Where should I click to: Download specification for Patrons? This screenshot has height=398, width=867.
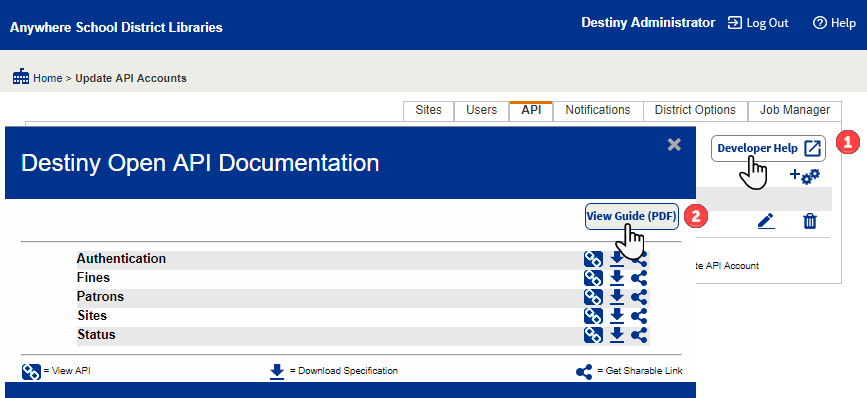[x=617, y=297]
